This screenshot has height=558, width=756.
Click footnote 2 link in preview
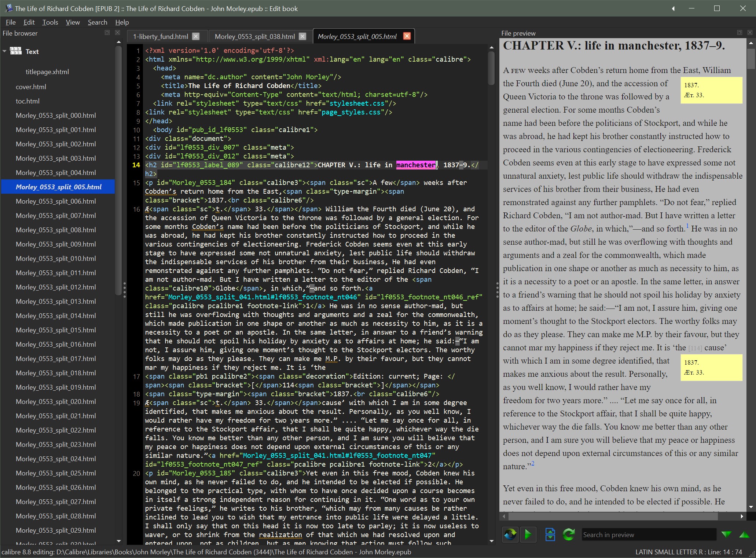(533, 463)
